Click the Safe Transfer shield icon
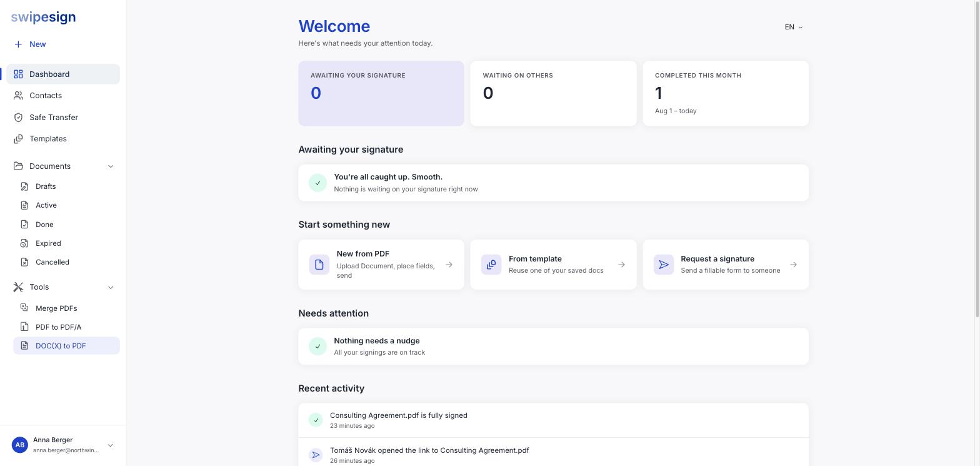 (x=18, y=118)
